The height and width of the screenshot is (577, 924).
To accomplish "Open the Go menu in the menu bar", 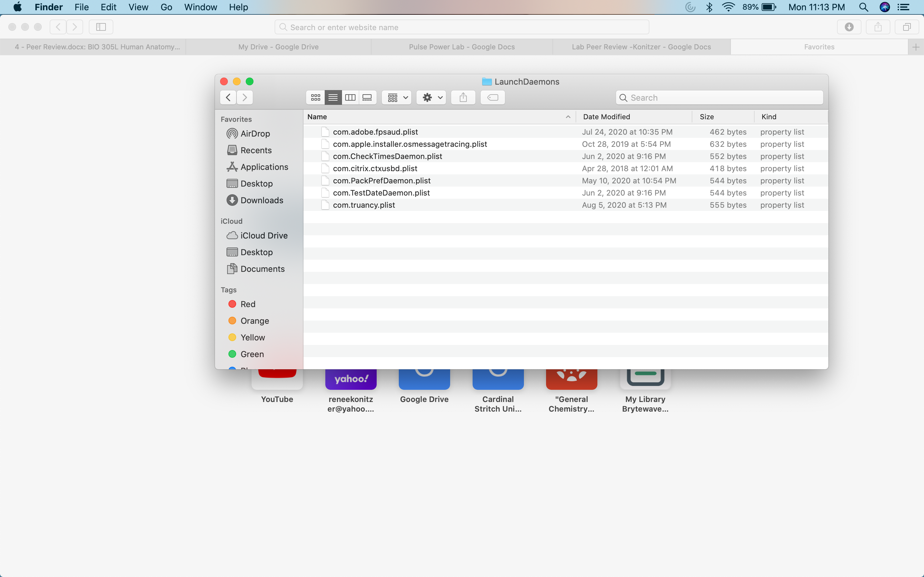I will [x=166, y=7].
